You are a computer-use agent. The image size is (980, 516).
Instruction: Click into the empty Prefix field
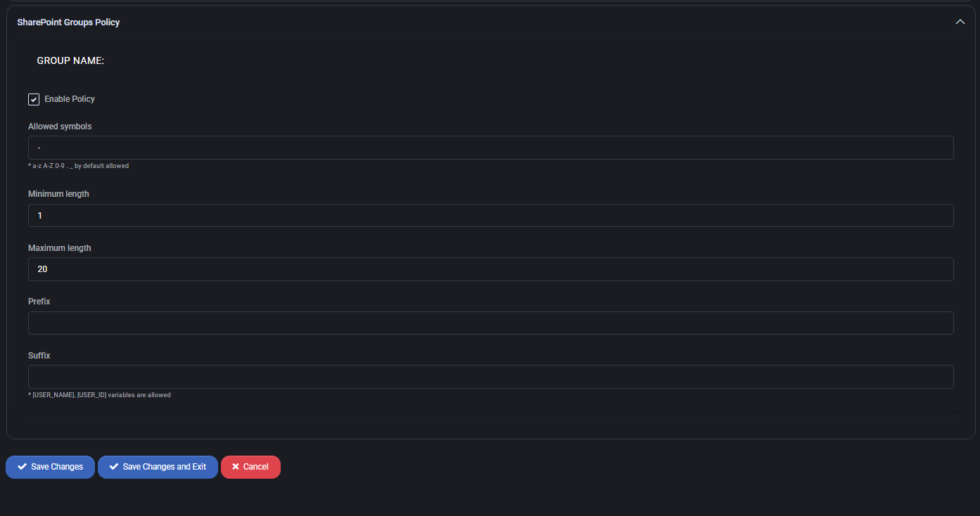[x=491, y=323]
